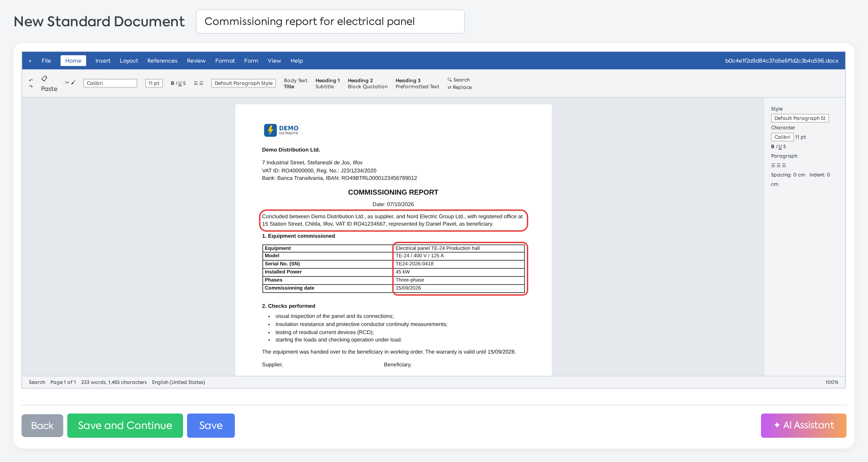Click the Undo arrow icon in the toolbar
The image size is (868, 462).
pyautogui.click(x=31, y=80)
